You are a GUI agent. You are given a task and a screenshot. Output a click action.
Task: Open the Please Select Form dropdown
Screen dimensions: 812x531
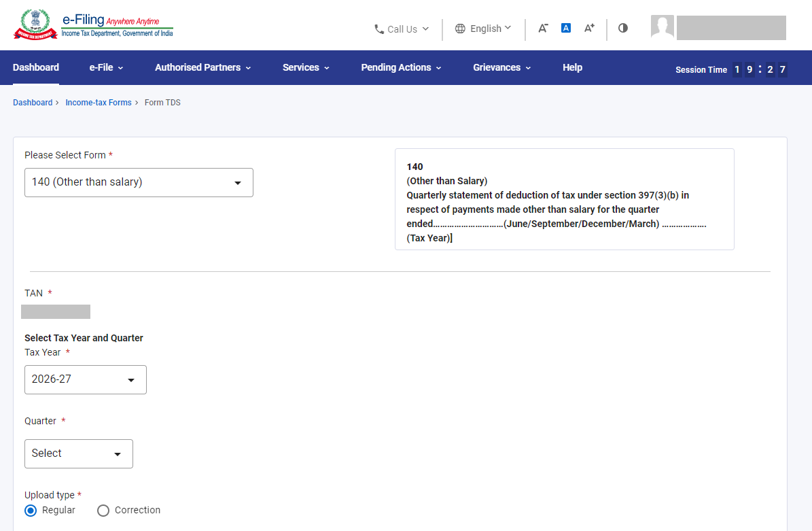tap(139, 182)
